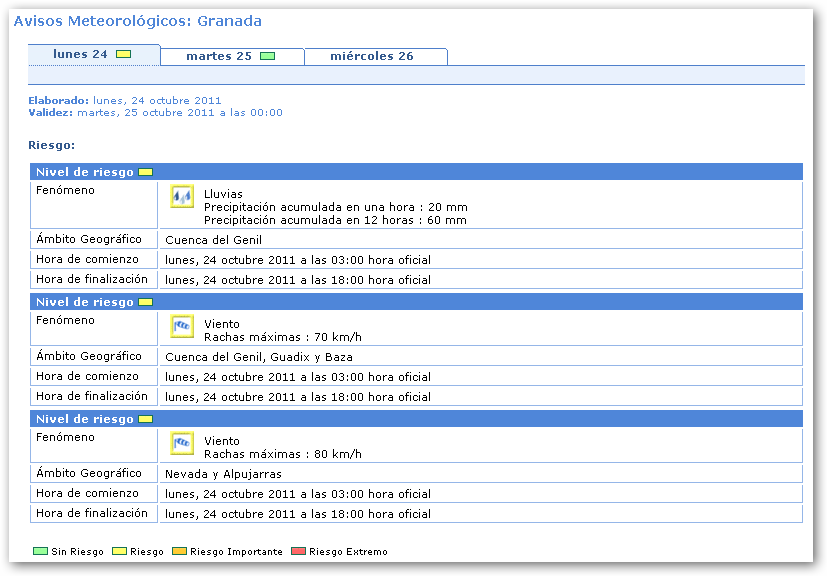Click the orange Riesgo Importante legend swatch
The height and width of the screenshot is (576, 827).
179,551
